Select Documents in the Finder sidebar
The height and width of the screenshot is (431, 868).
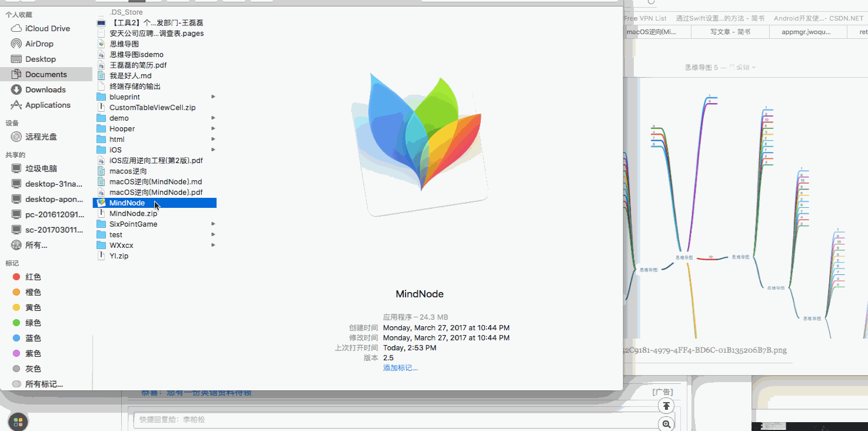click(x=46, y=74)
